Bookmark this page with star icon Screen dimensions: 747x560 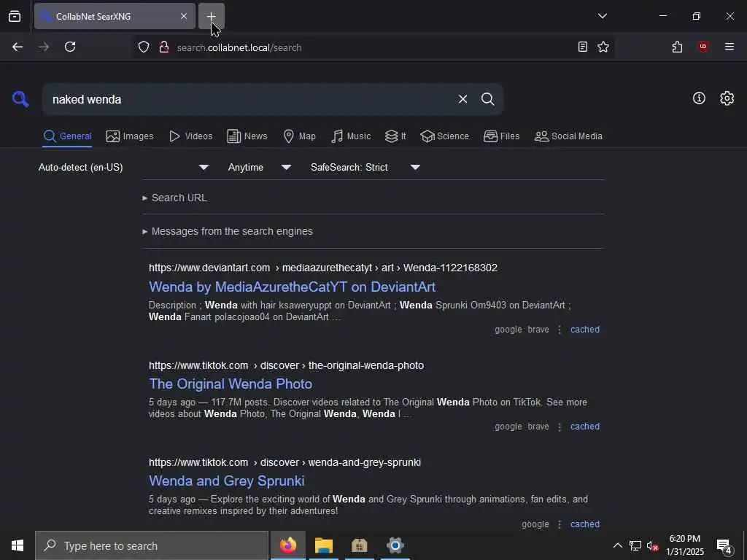click(x=603, y=47)
